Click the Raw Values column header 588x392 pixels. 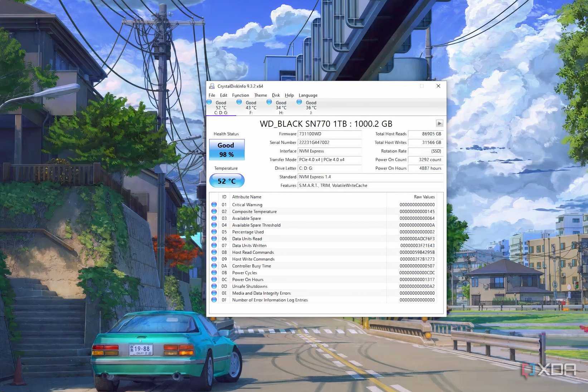[x=412, y=197]
